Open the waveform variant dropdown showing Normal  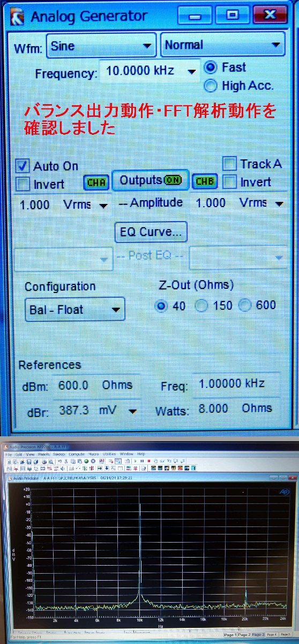coord(223,45)
